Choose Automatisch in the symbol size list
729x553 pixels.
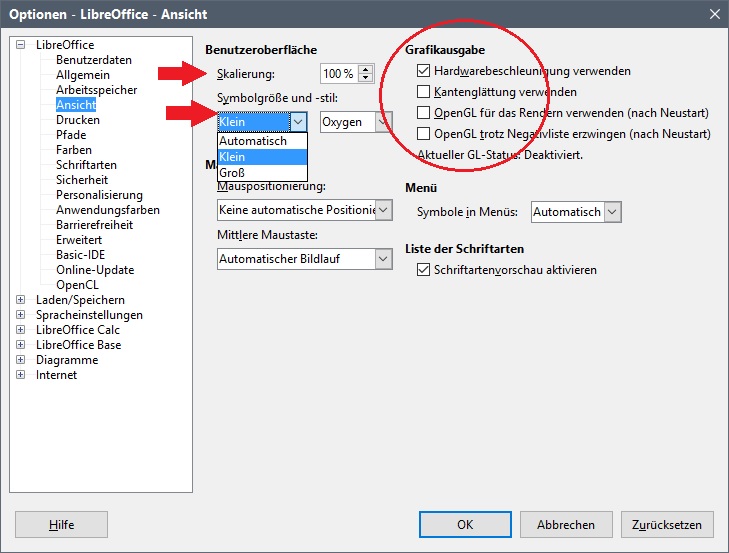262,141
